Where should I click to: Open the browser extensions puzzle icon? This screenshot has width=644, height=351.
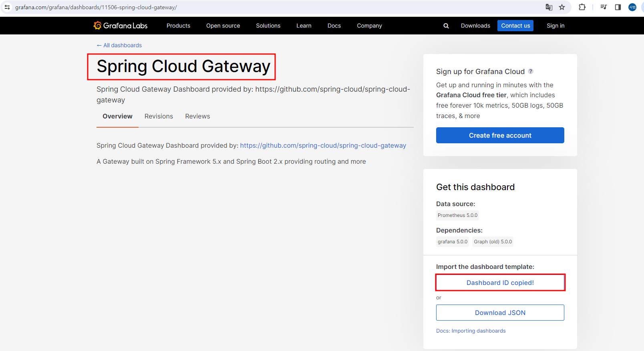click(582, 7)
